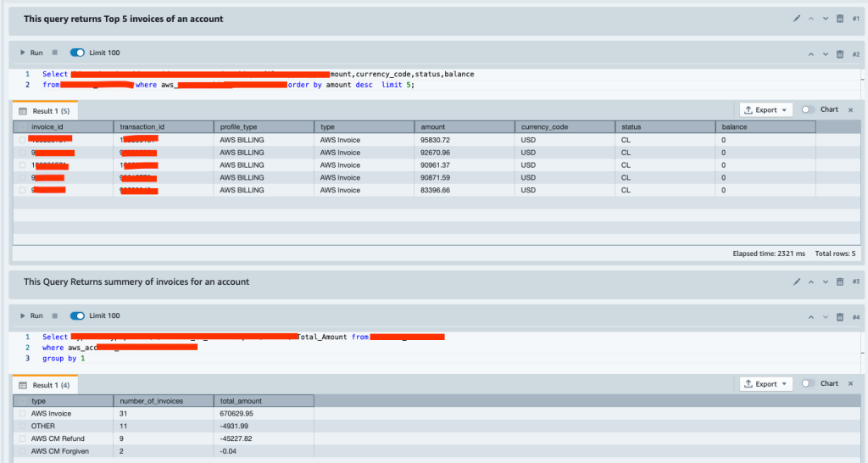This screenshot has width=868, height=463.
Task: Edit the 'summery of invoices' markdown cell with pencil
Action: (797, 282)
